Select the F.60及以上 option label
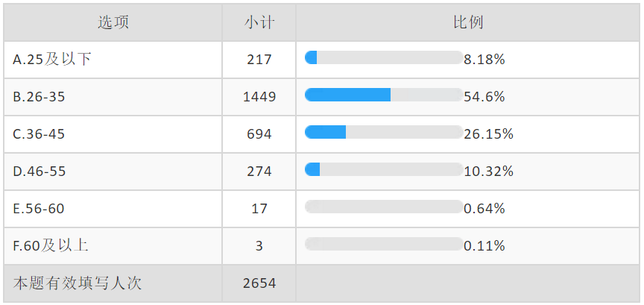 coord(51,246)
